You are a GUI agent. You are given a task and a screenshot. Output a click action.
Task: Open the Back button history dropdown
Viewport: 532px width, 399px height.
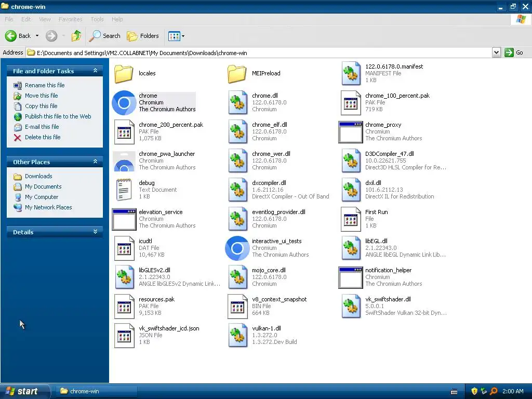click(37, 36)
